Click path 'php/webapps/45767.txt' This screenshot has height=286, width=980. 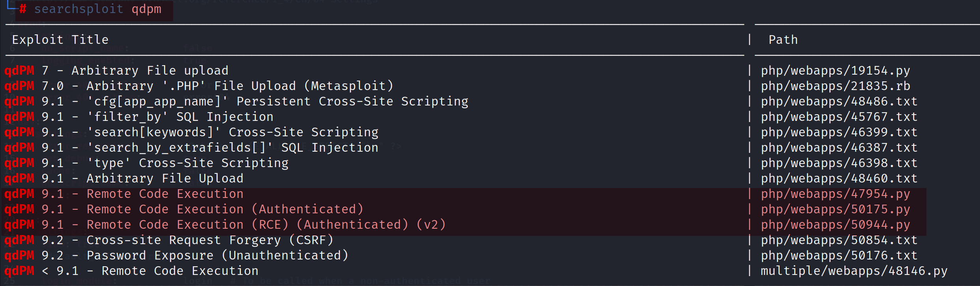tap(839, 117)
